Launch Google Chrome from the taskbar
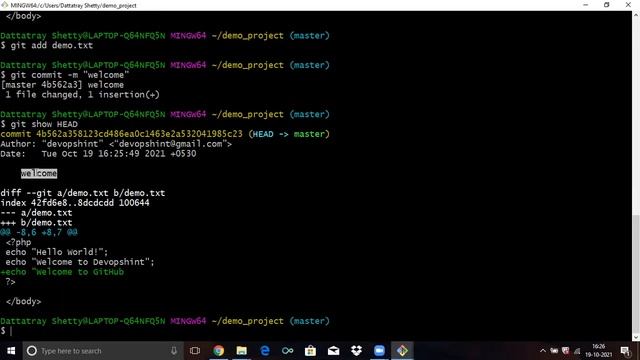Screen dimensions: 640x360 pyautogui.click(x=218, y=351)
